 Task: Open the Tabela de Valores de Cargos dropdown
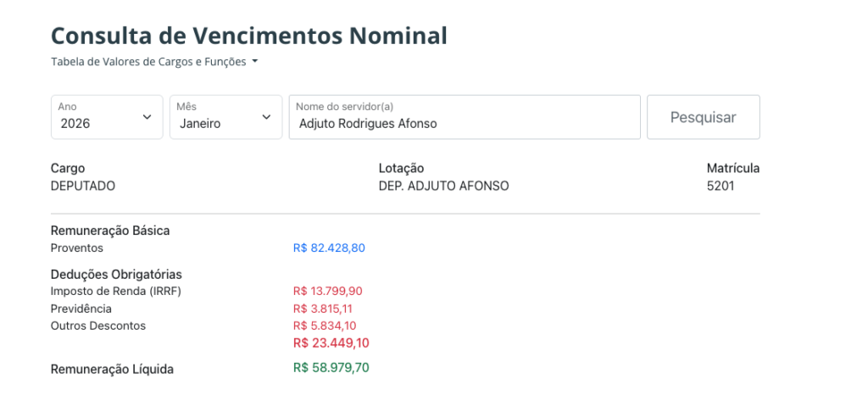pyautogui.click(x=154, y=62)
